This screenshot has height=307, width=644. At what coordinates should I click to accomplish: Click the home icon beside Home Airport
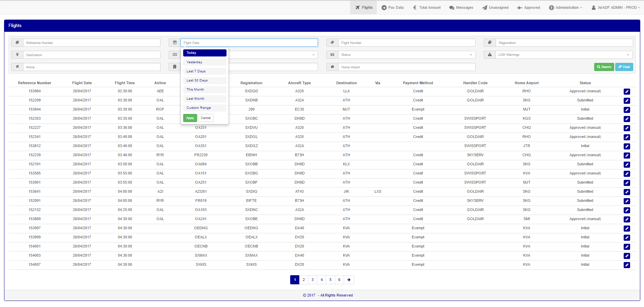332,67
